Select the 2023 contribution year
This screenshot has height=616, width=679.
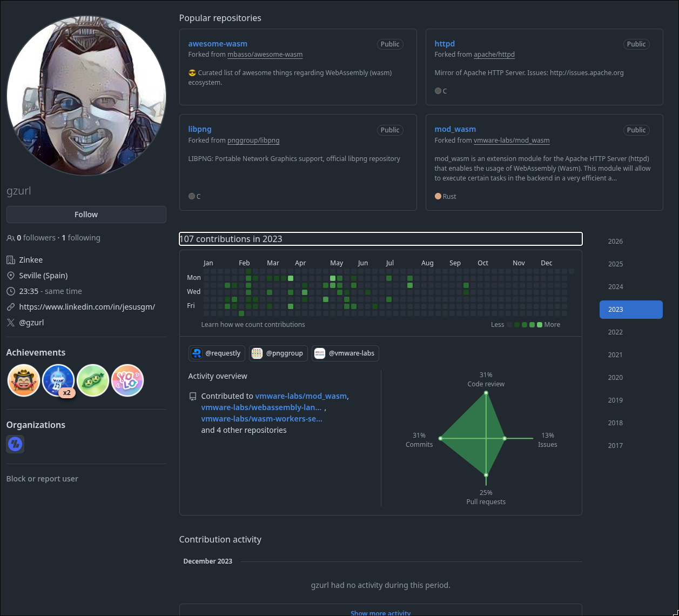coord(631,310)
